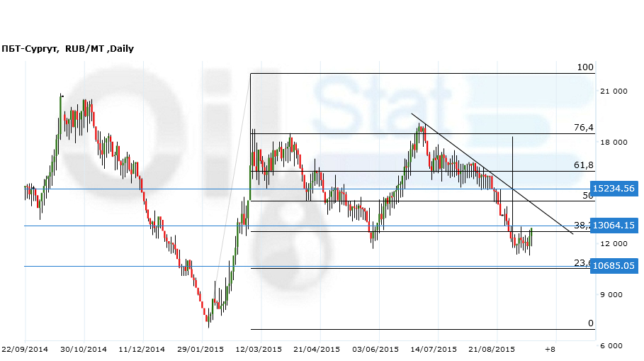Select the 30/10/2014 date marker
Screen dimensions: 644x361
pyautogui.click(x=84, y=349)
